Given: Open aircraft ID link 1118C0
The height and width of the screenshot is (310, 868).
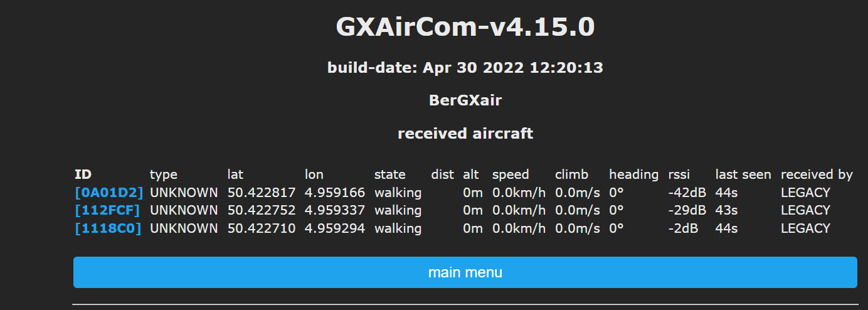Looking at the screenshot, I should (108, 228).
